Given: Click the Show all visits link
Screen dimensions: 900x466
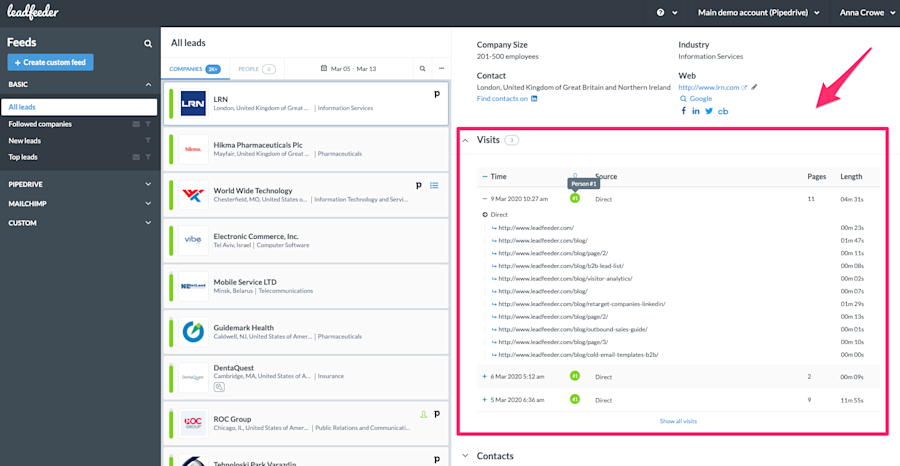Looking at the screenshot, I should [x=678, y=421].
